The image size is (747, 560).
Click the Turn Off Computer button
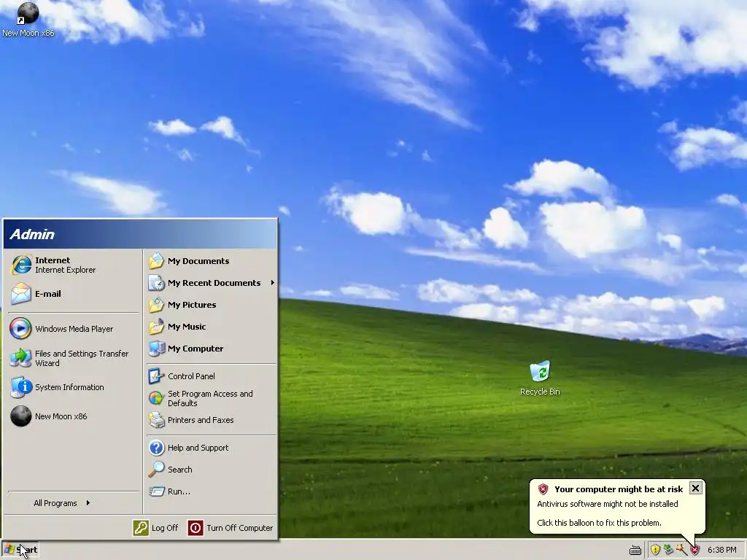[231, 528]
